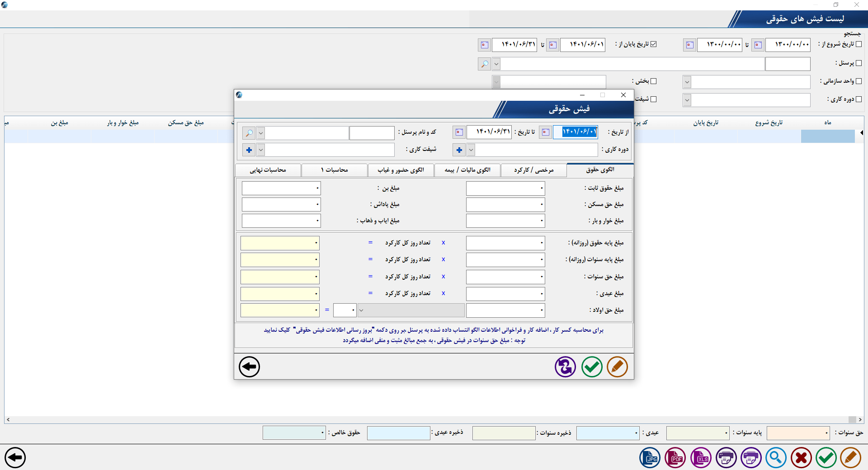Expand the کد و نام پرسنل dropdown

click(x=260, y=133)
